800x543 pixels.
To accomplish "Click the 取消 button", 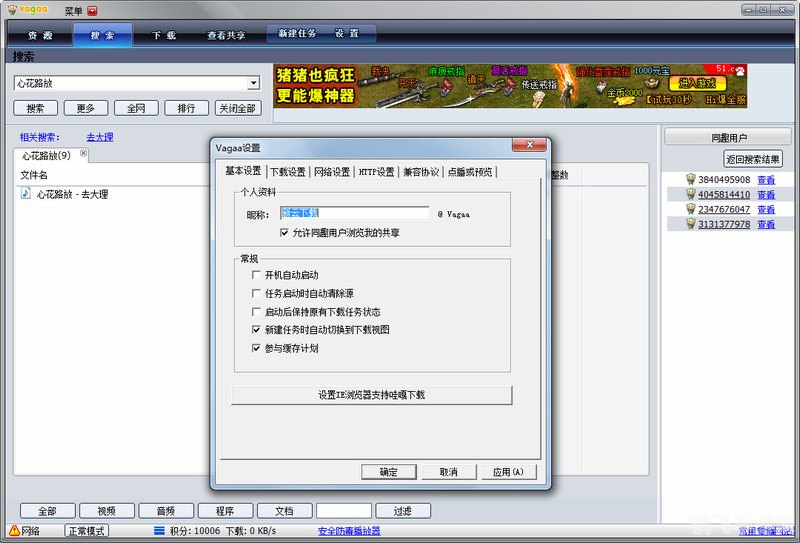I will [448, 472].
